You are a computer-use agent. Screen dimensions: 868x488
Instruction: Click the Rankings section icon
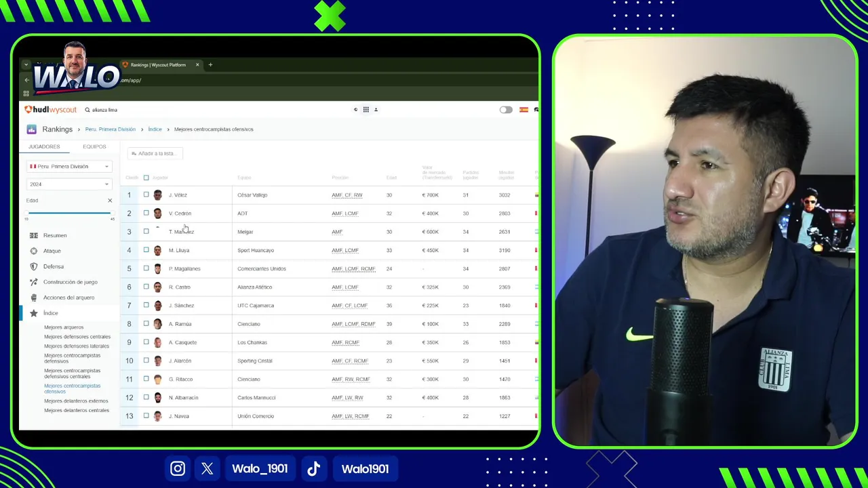[32, 129]
